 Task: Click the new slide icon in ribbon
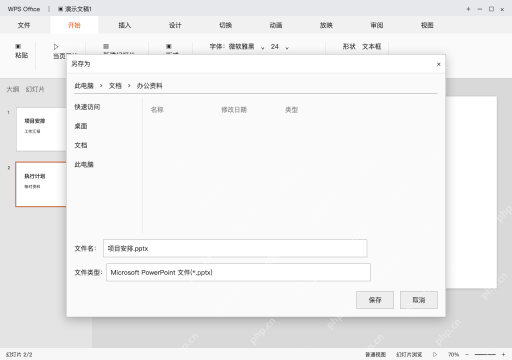point(106,46)
